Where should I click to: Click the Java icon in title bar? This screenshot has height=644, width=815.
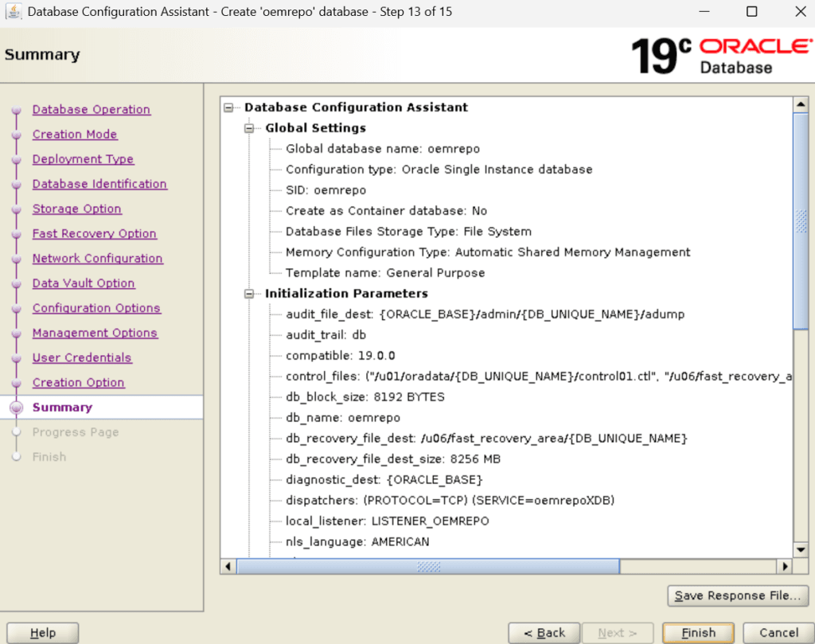(13, 11)
